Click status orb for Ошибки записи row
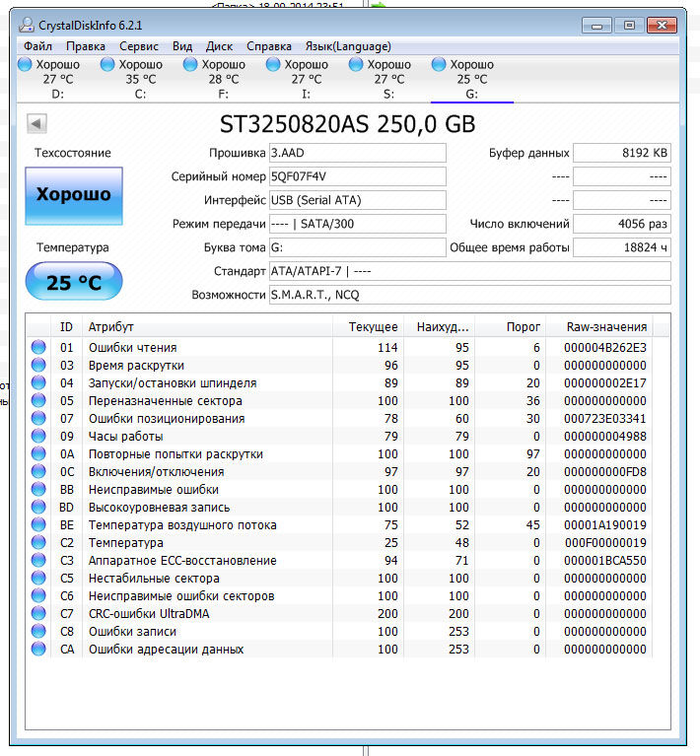The width and height of the screenshot is (700, 756). [x=38, y=631]
